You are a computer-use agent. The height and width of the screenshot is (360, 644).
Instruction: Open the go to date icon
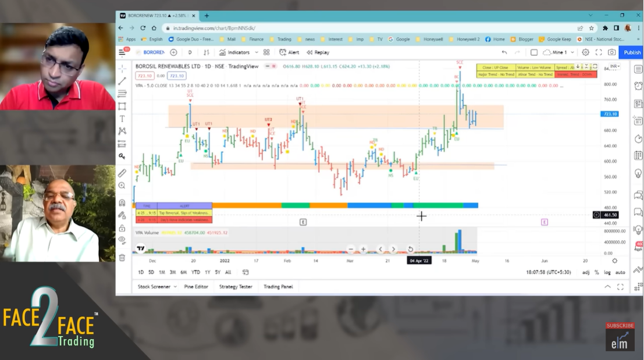pyautogui.click(x=245, y=272)
